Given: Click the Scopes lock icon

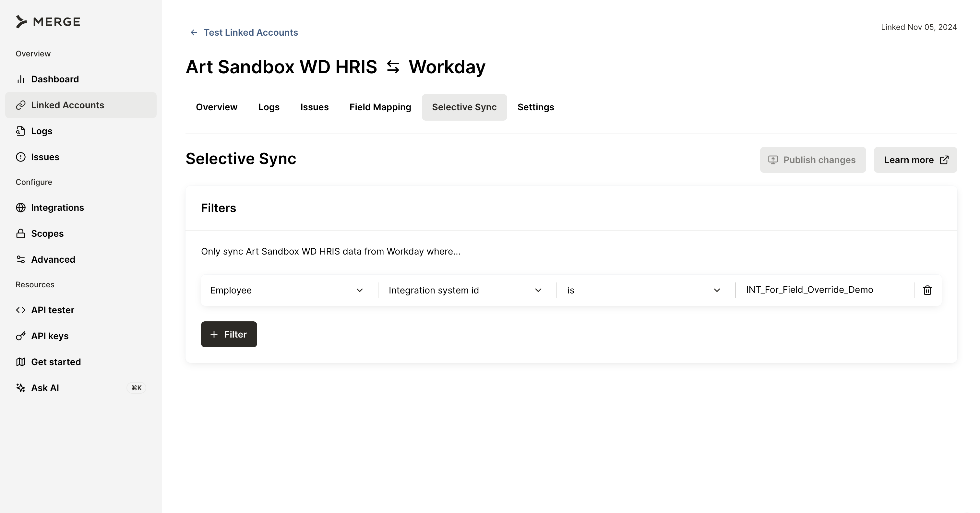Looking at the screenshot, I should (x=20, y=233).
